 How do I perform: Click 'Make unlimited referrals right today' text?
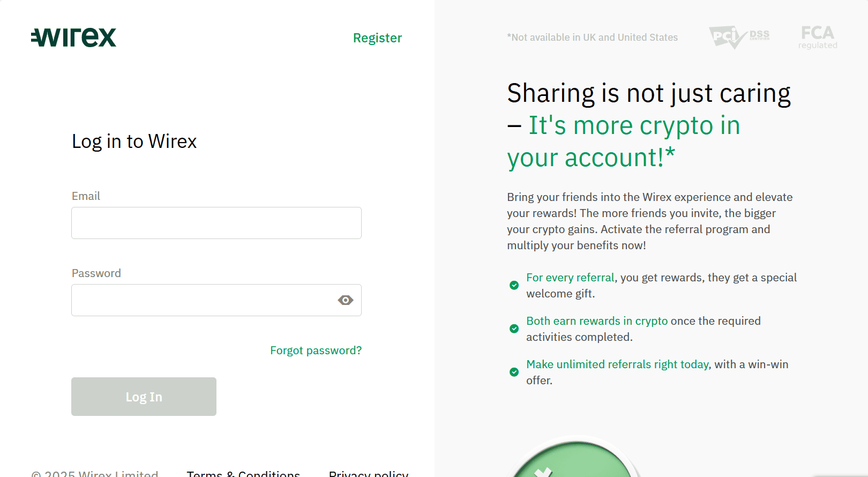pyautogui.click(x=617, y=364)
